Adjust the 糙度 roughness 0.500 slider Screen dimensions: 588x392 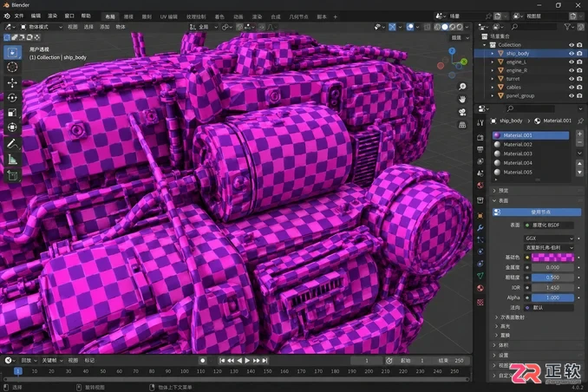552,278
